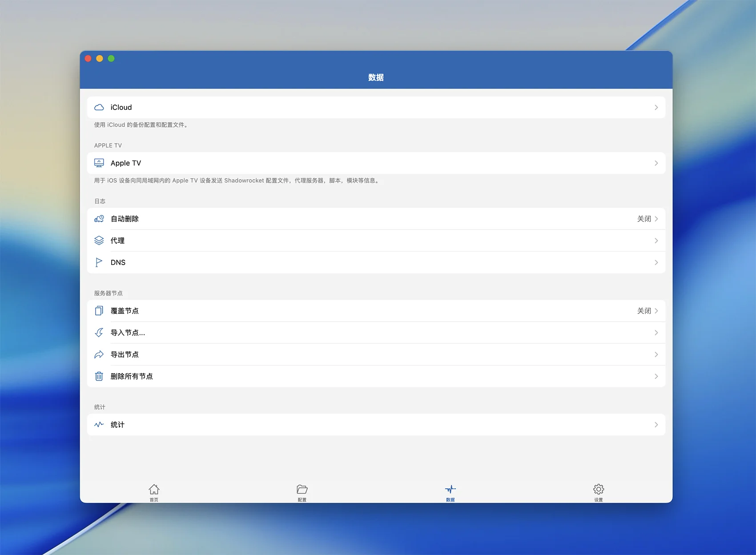Image resolution: width=756 pixels, height=555 pixels.
Task: Open the 设置 settings tab
Action: coord(599,492)
